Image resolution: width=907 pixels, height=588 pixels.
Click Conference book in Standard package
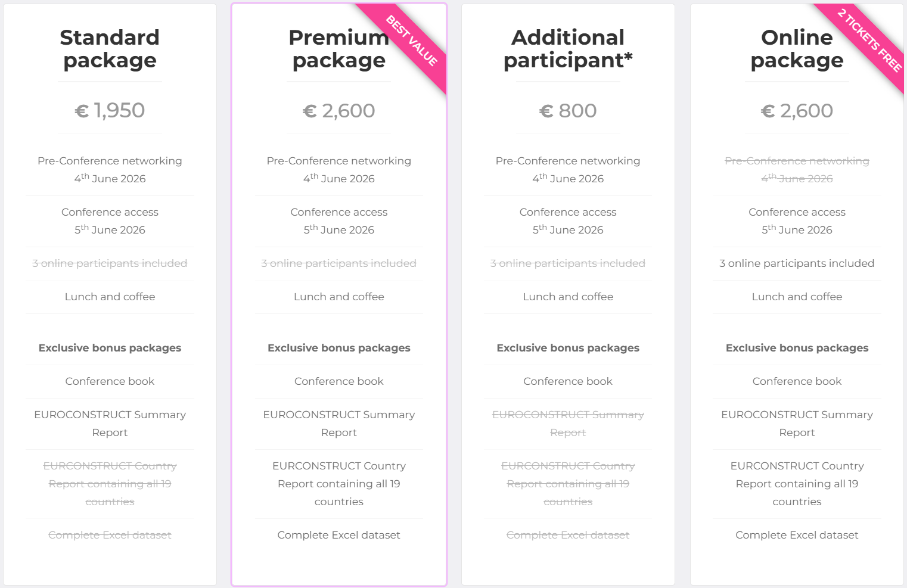[110, 381]
